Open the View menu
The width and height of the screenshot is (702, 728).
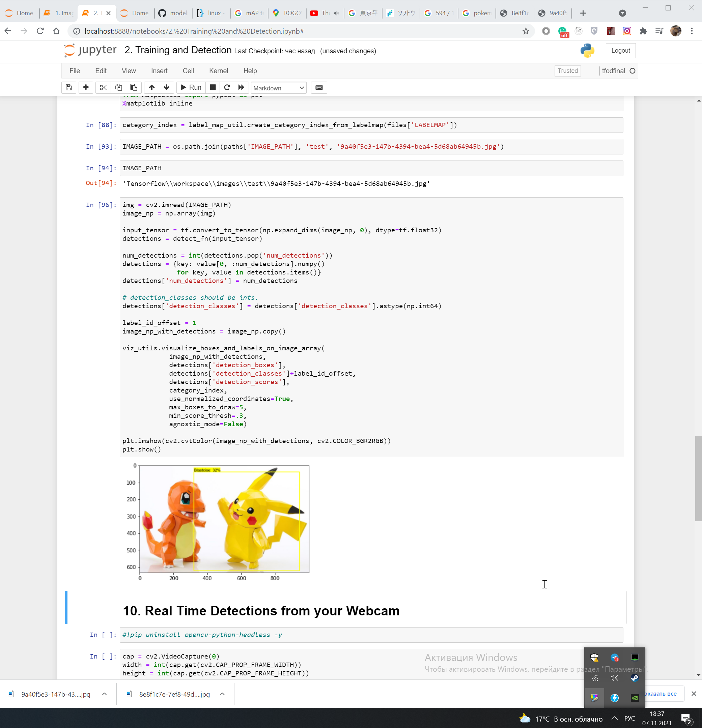pyautogui.click(x=129, y=71)
